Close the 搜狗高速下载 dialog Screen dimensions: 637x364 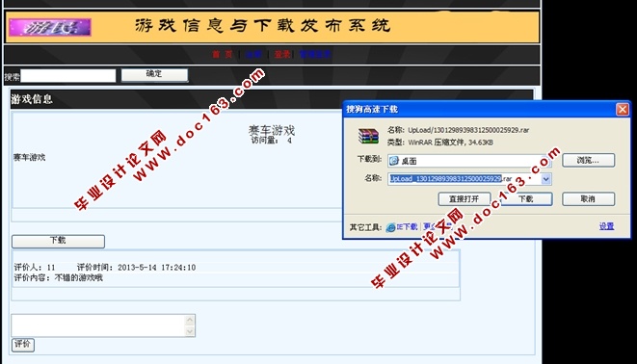coord(622,109)
